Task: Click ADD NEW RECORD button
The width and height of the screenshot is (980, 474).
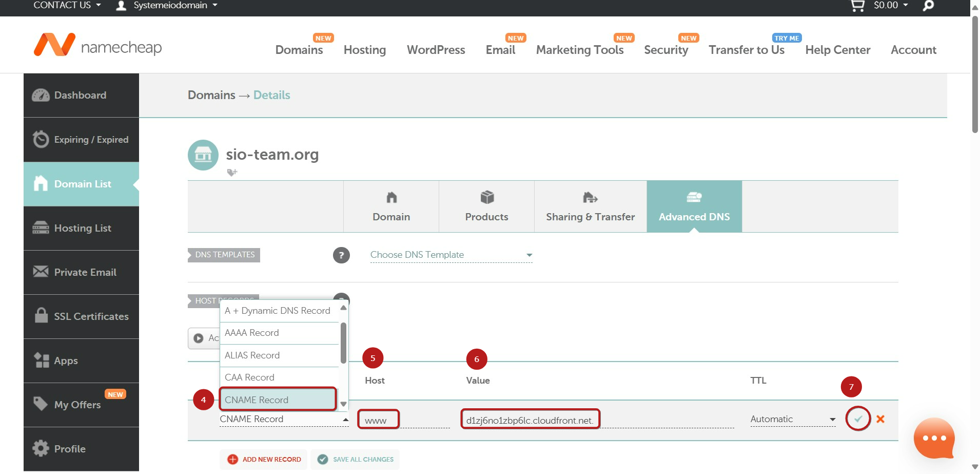Action: click(264, 459)
